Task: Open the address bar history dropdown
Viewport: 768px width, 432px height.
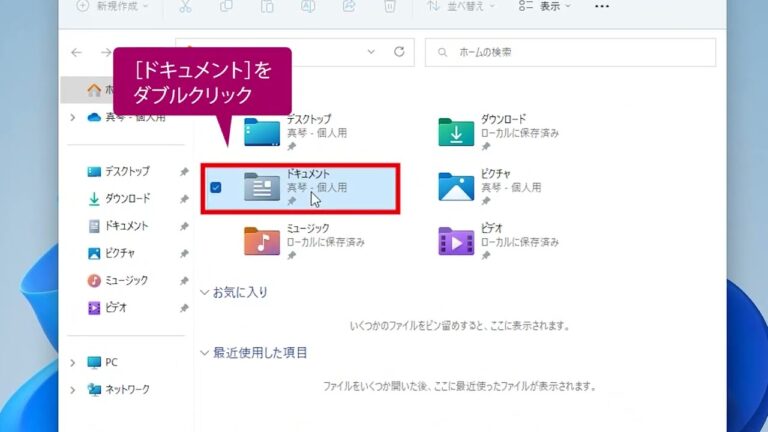Action: tap(371, 52)
